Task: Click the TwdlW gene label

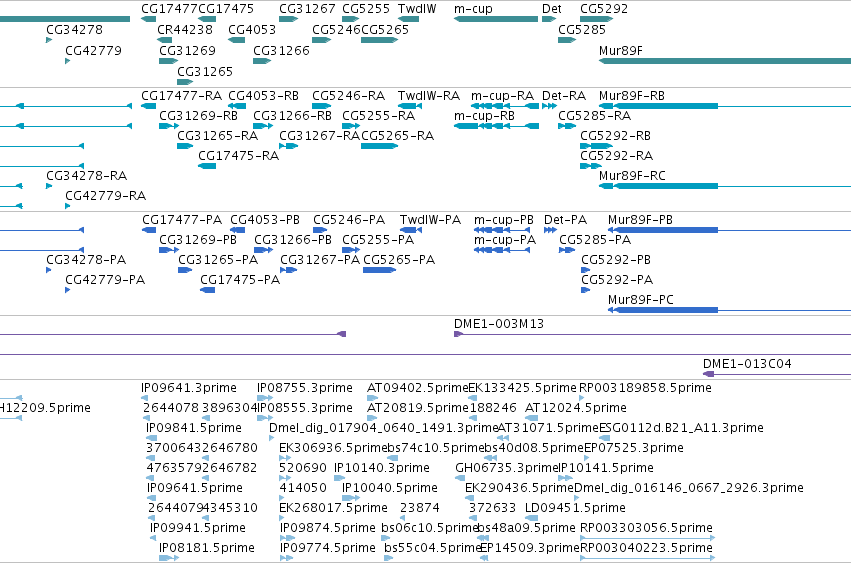Action: click(417, 9)
